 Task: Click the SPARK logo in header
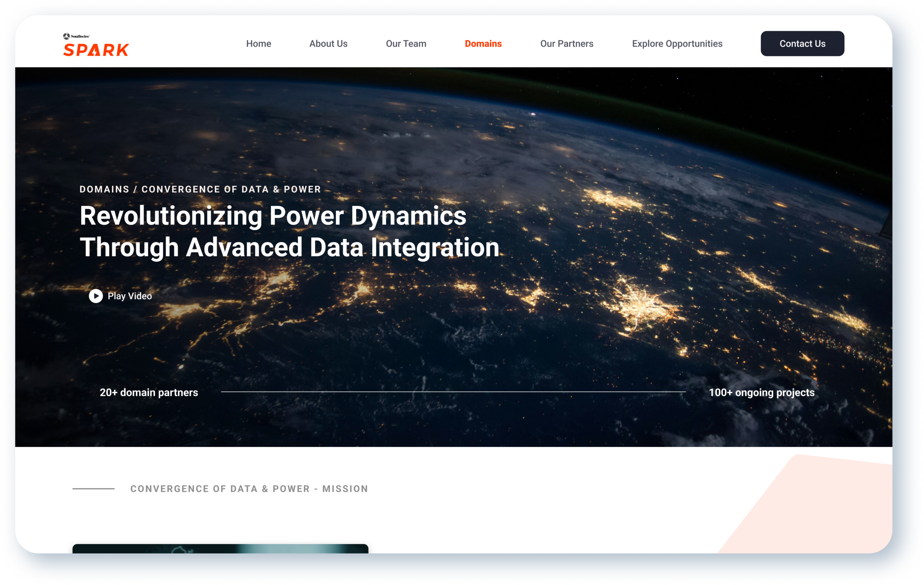96,49
